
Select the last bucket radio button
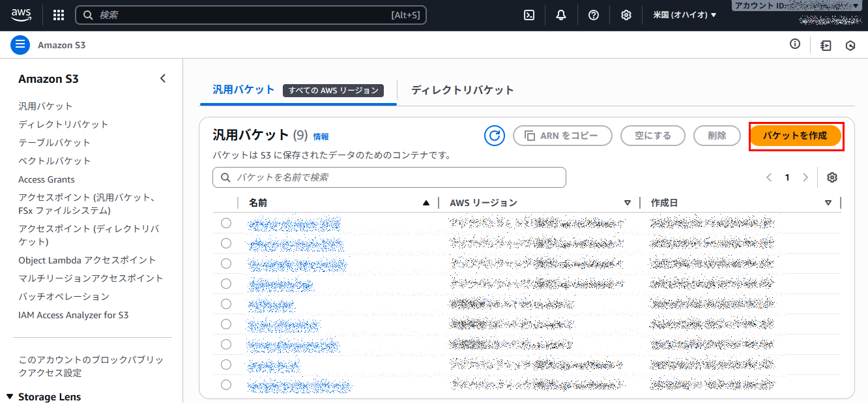click(x=226, y=385)
